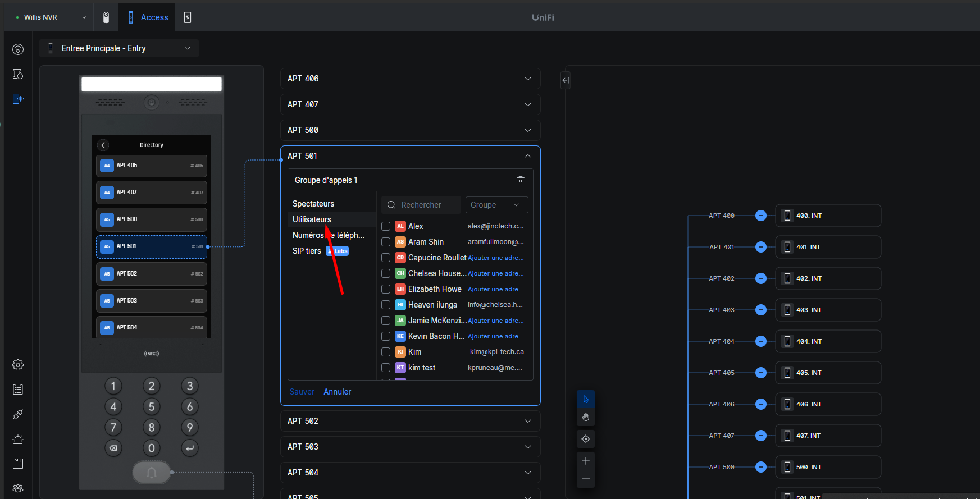The height and width of the screenshot is (499, 980).
Task: Check the box next to Heaven ilunga
Action: click(x=386, y=305)
